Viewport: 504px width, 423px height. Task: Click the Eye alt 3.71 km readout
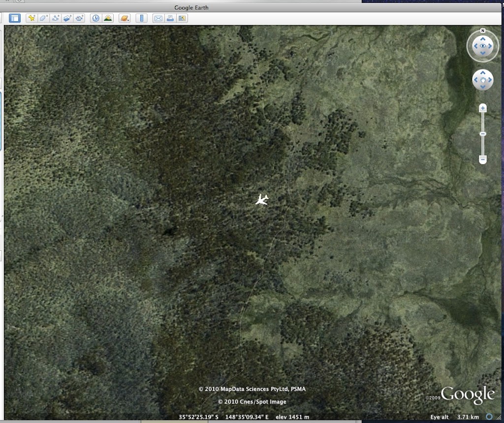click(454, 417)
